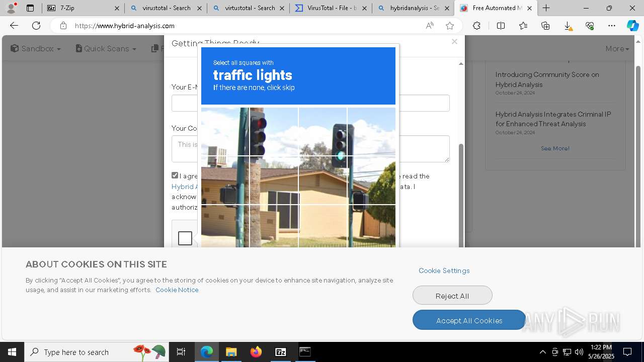
Task: Close the 7-Zip tab
Action: (117, 8)
